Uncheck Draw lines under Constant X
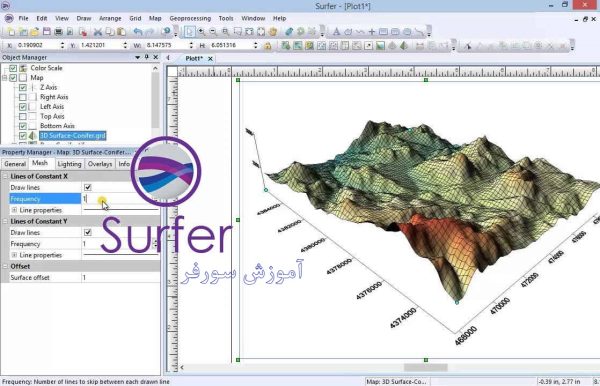Viewport: 600px width, 386px height. (x=88, y=187)
